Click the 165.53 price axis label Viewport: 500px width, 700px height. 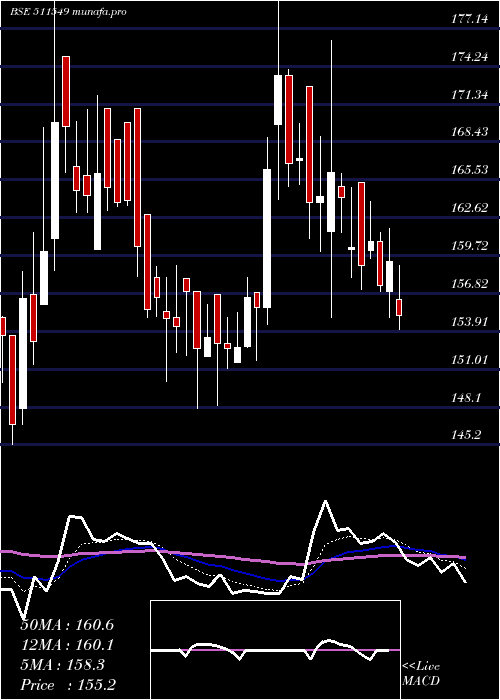tap(469, 170)
